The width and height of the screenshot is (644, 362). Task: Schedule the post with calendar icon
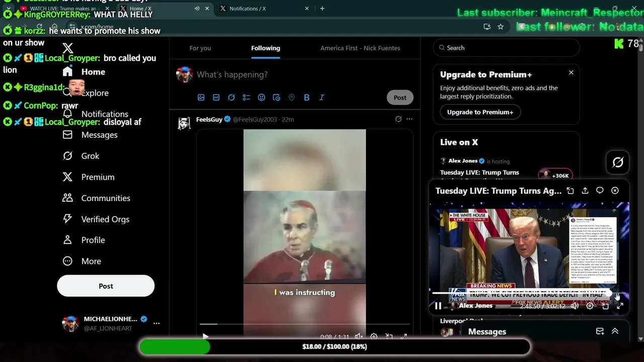pyautogui.click(x=276, y=98)
